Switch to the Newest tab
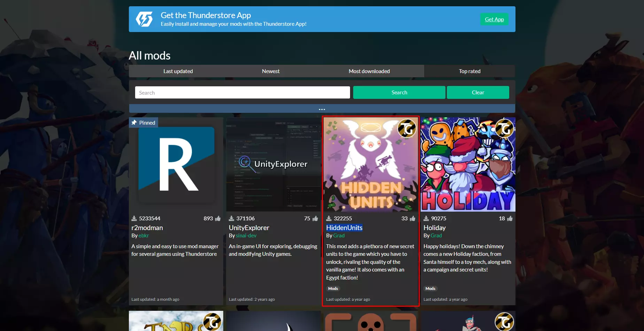This screenshot has height=331, width=644. (271, 71)
